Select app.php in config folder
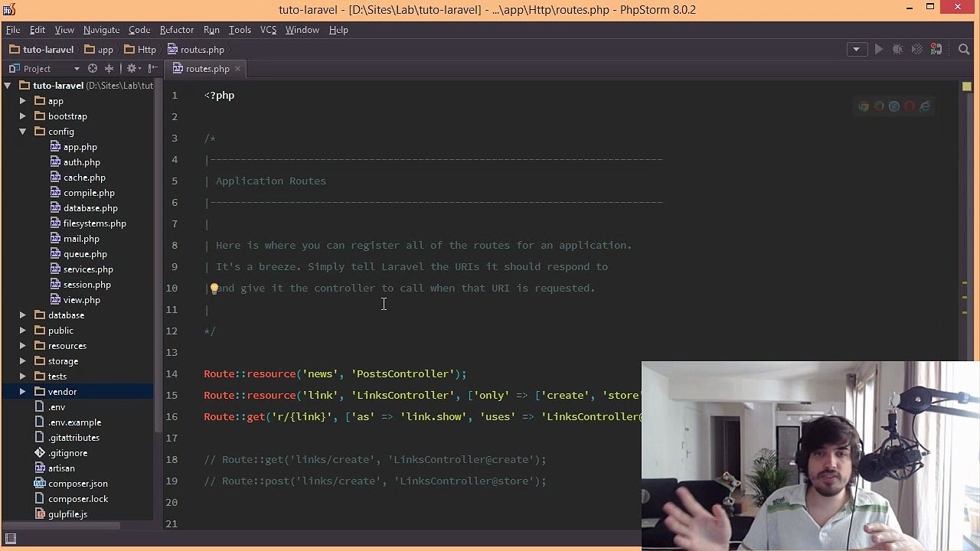This screenshot has height=551, width=980. click(x=73, y=147)
